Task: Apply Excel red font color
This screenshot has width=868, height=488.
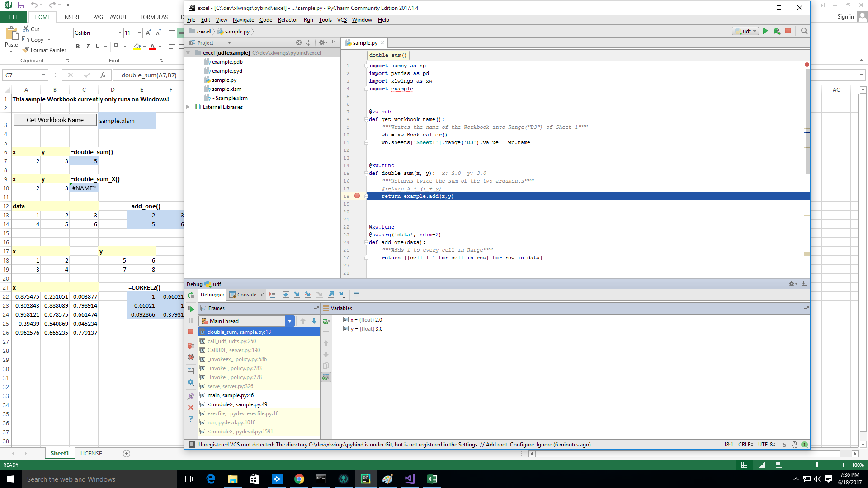Action: 152,46
